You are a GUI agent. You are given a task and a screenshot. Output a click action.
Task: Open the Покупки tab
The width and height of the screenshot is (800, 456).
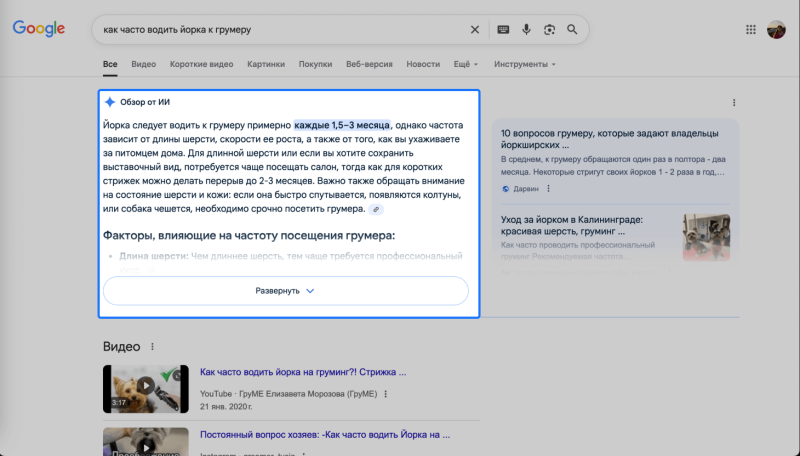point(315,64)
